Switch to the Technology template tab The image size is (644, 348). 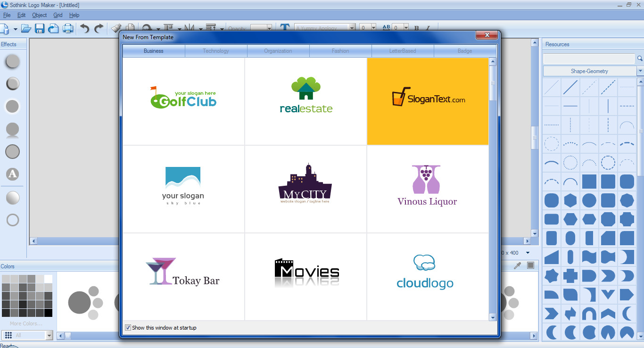coord(216,51)
